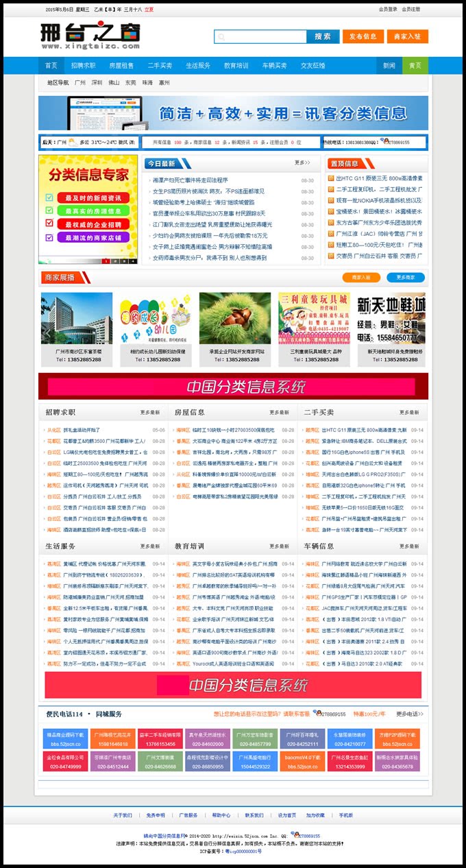Open news 女药师毒杀男友分尸
The image size is (466, 868).
209,258
